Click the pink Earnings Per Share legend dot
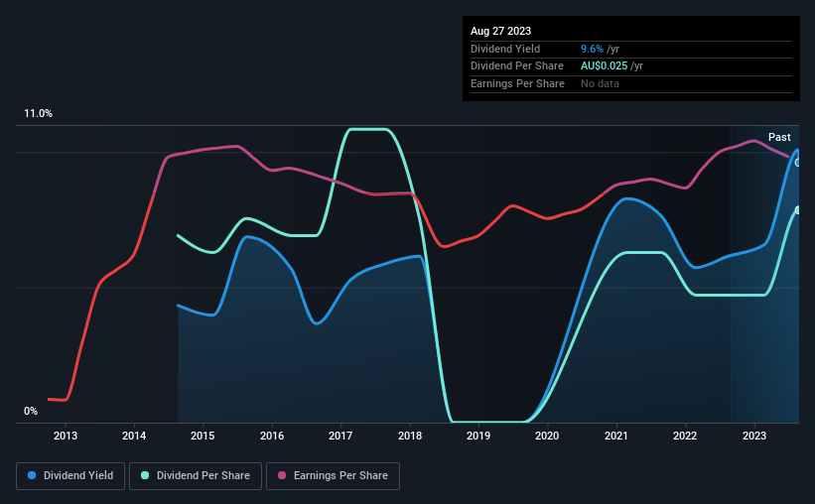Screen dimensions: 815x504 [282, 475]
